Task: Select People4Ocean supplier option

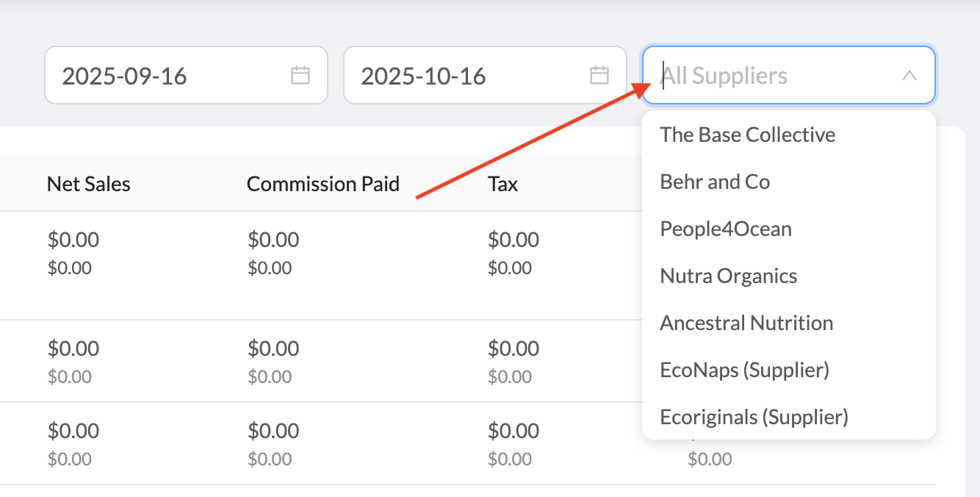Action: click(726, 229)
